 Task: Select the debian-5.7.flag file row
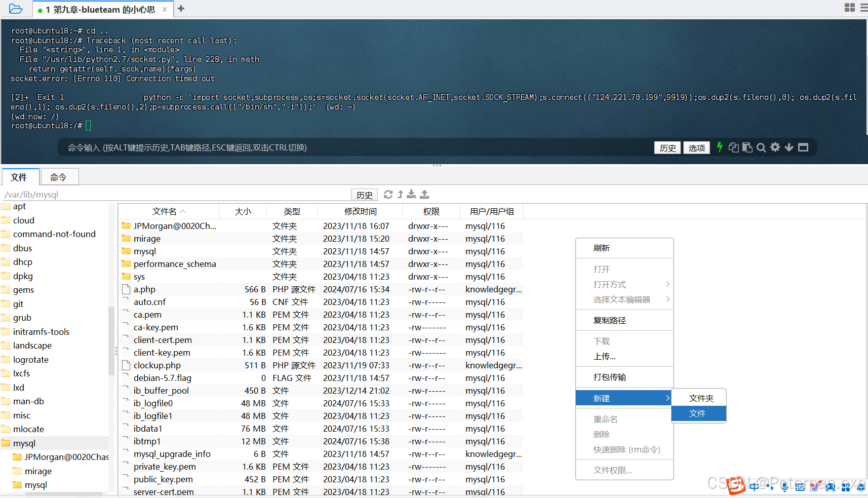coord(321,378)
